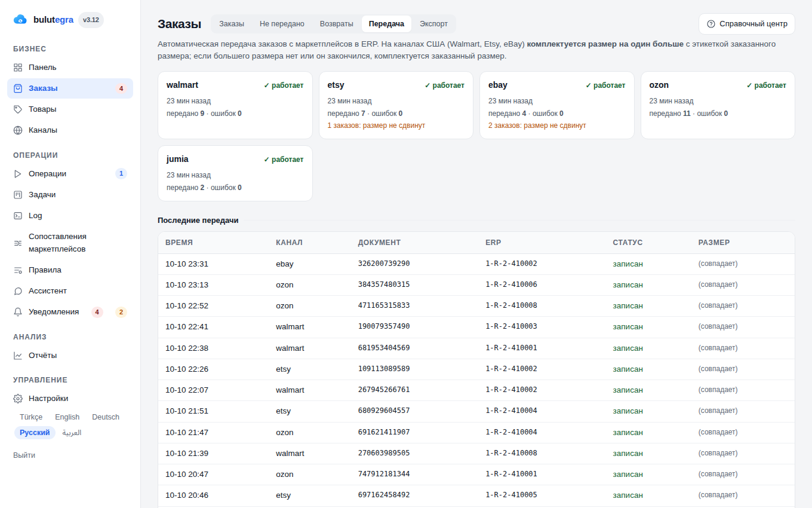This screenshot has height=508, width=812.
Task: Click the Товары tag icon
Action: pyautogui.click(x=18, y=109)
